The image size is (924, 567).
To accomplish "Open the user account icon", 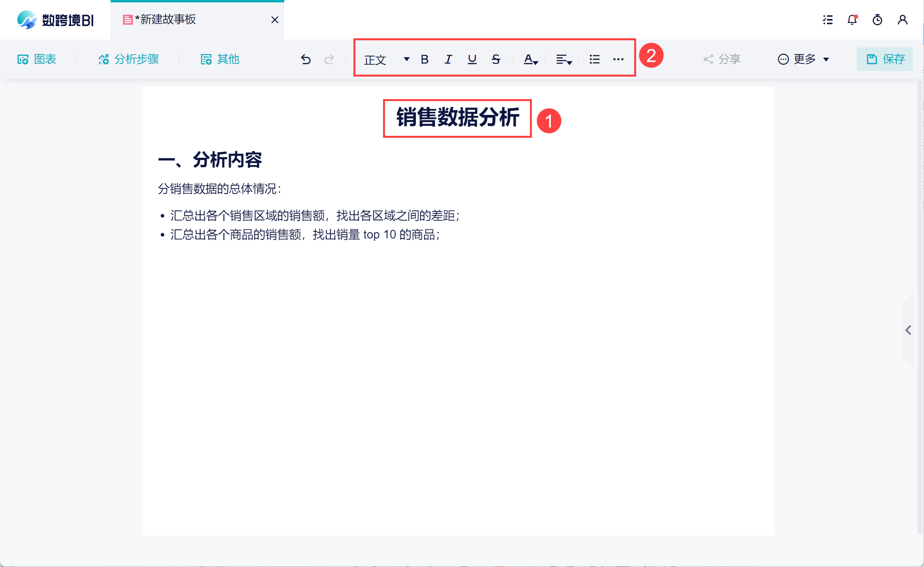I will click(902, 20).
